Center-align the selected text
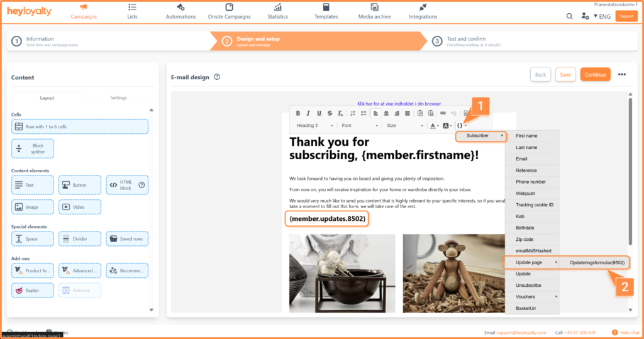The image size is (644, 339). (x=386, y=113)
